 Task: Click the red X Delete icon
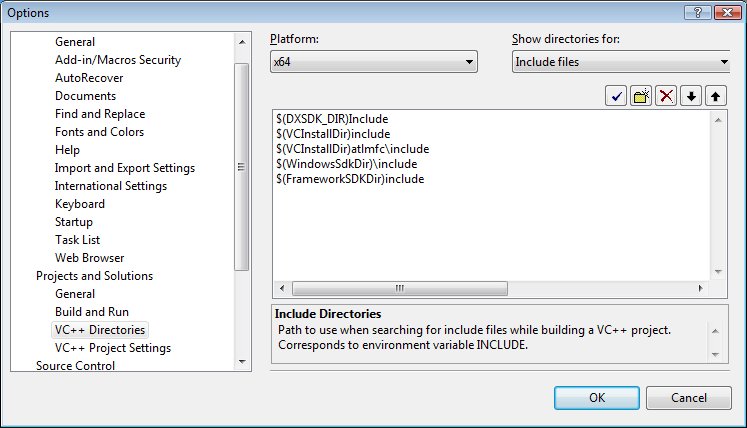[666, 96]
